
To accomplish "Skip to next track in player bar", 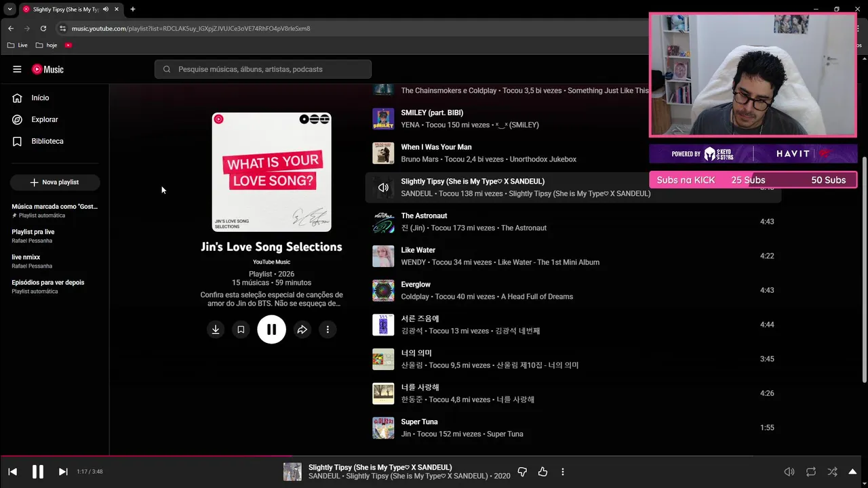I will [63, 472].
